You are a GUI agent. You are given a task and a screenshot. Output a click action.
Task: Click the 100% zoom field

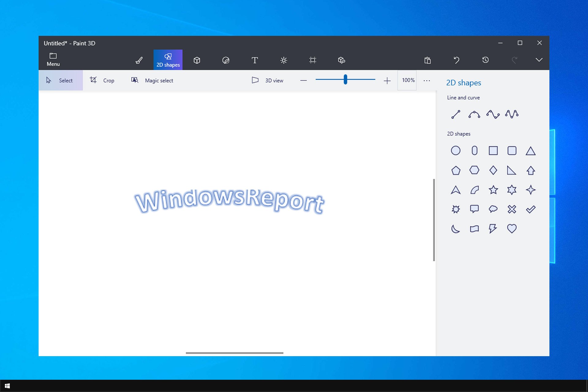[407, 80]
